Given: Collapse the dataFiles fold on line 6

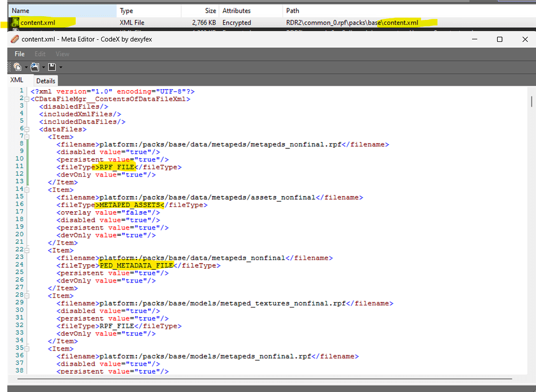Looking at the screenshot, I should [x=26, y=128].
